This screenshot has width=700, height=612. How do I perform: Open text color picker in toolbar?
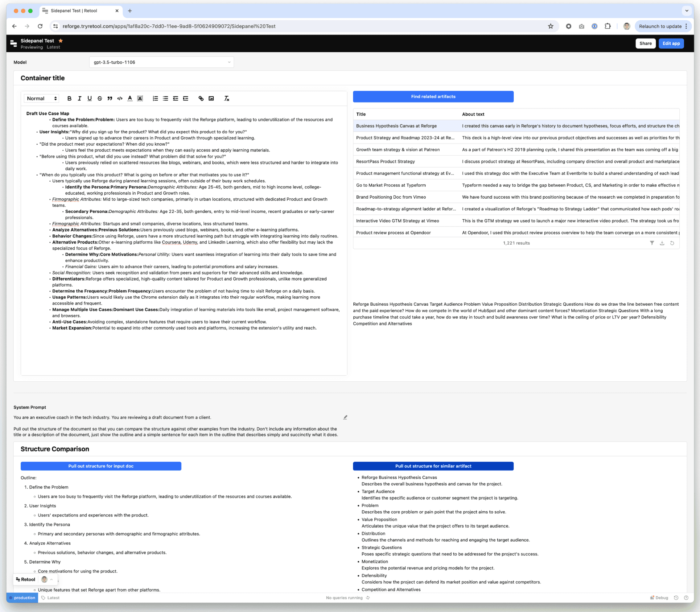pyautogui.click(x=130, y=98)
